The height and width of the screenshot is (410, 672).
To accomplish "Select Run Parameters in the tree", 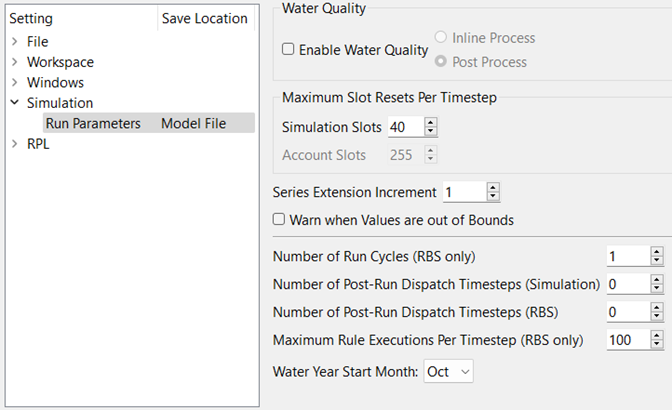I will tap(92, 123).
